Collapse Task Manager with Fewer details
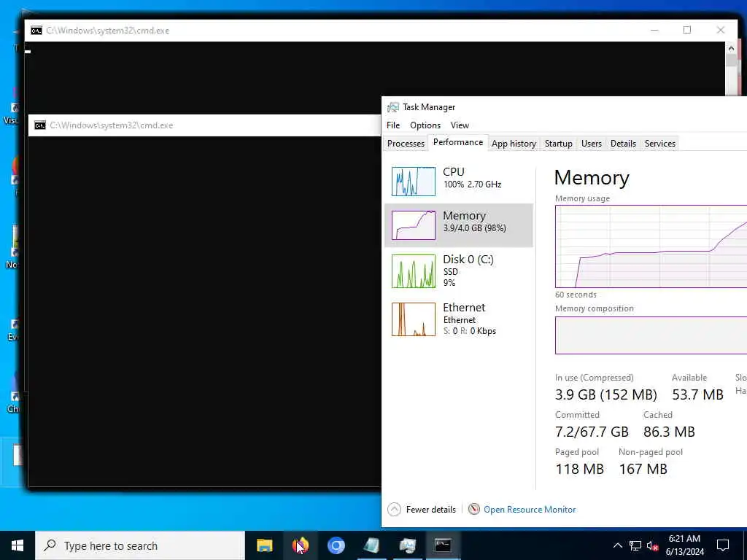The image size is (747, 560). pyautogui.click(x=422, y=510)
